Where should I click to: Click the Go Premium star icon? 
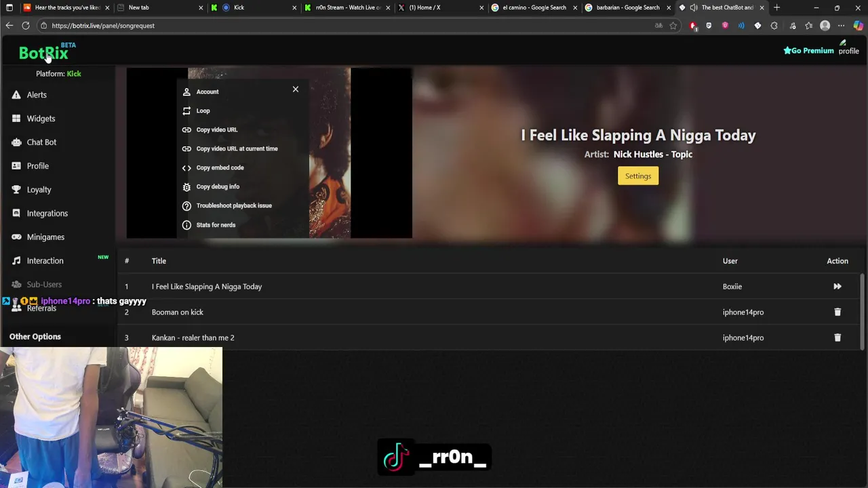pyautogui.click(x=787, y=50)
